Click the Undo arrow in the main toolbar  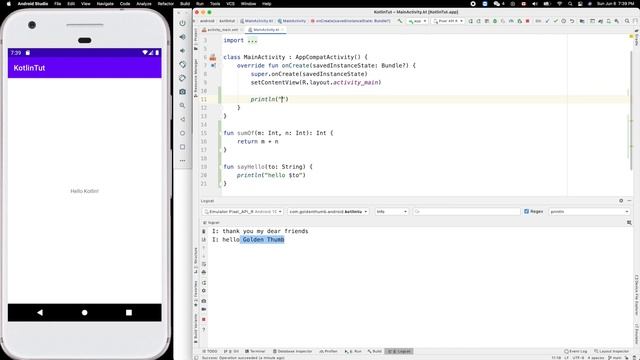tap(572, 21)
